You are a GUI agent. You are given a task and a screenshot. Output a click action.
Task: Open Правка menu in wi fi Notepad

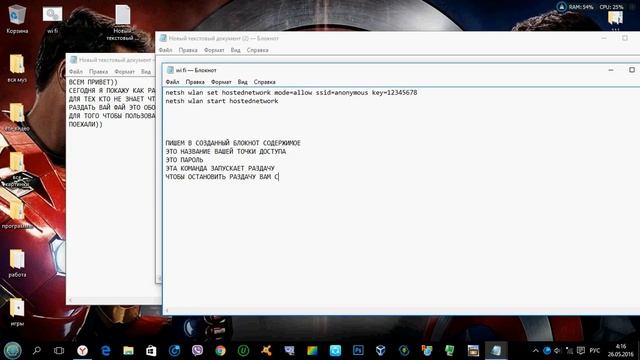point(195,82)
